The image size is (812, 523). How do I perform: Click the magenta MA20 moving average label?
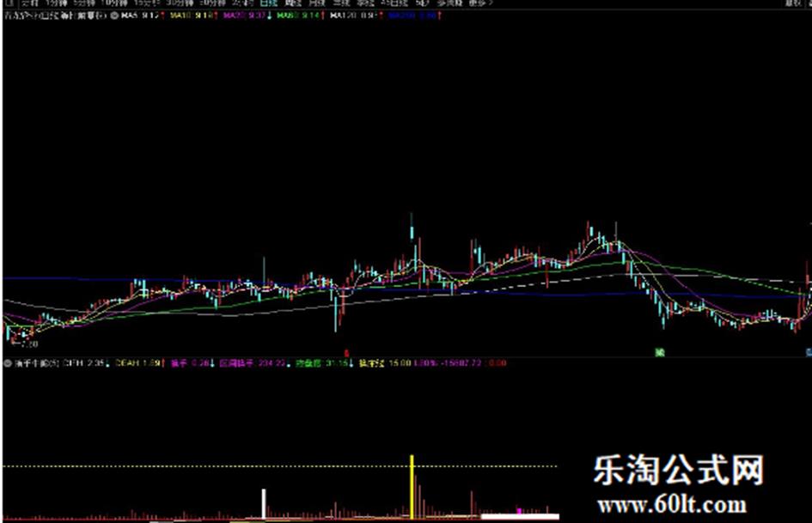tap(247, 15)
